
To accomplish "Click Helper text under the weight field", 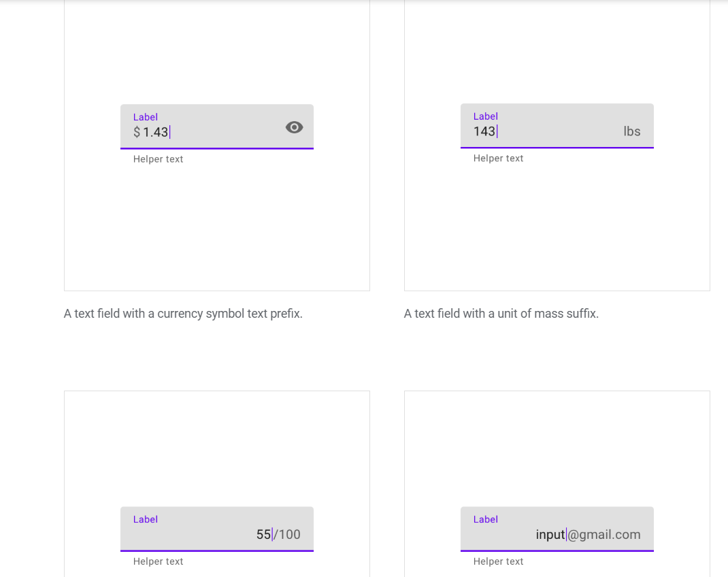I will point(498,158).
